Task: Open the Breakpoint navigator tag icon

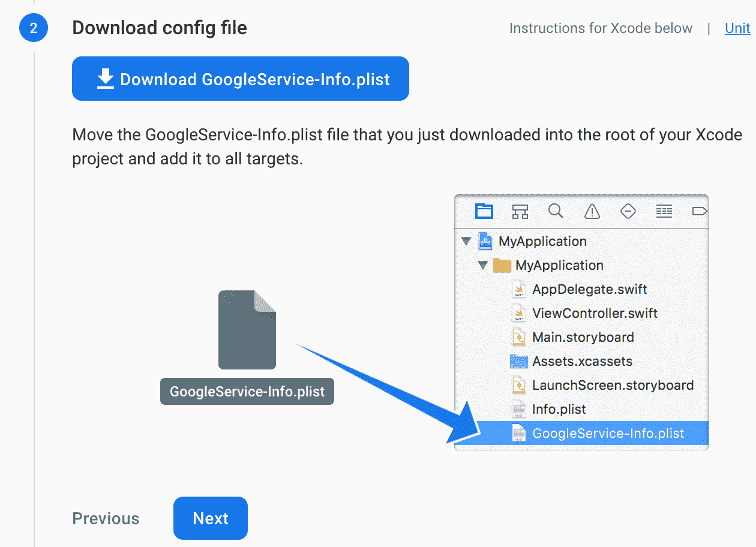Action: [x=699, y=211]
